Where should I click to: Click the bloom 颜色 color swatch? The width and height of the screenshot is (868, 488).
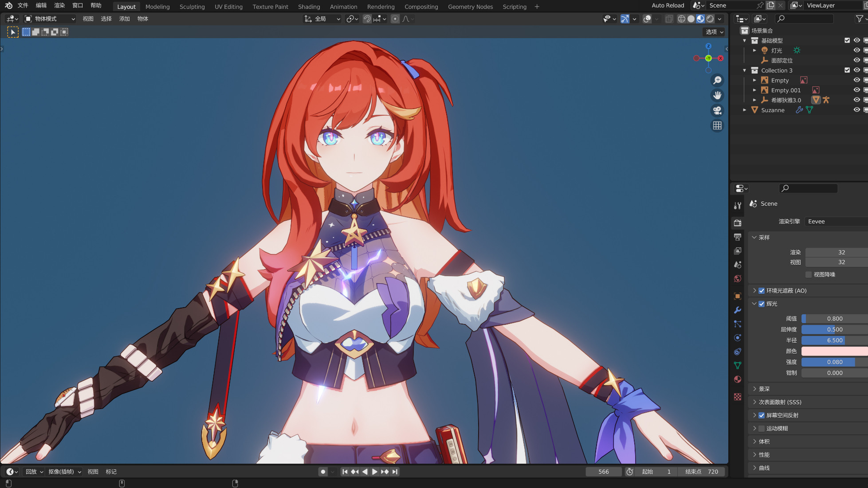tap(834, 351)
